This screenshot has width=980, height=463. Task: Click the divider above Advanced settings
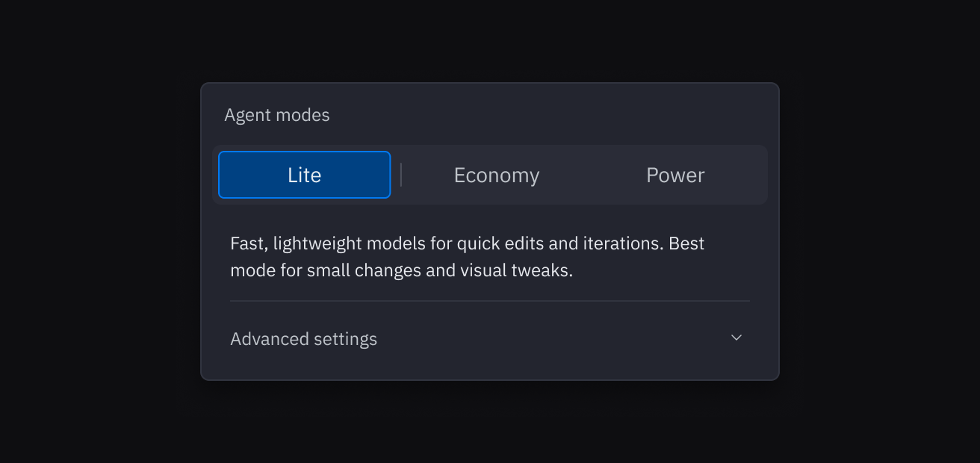coord(490,302)
